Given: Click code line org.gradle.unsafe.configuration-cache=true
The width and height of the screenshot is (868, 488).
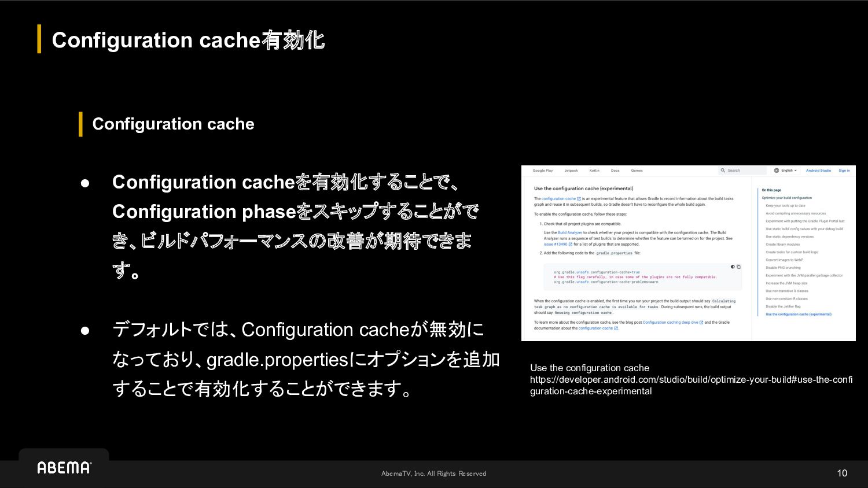Looking at the screenshot, I should [597, 272].
